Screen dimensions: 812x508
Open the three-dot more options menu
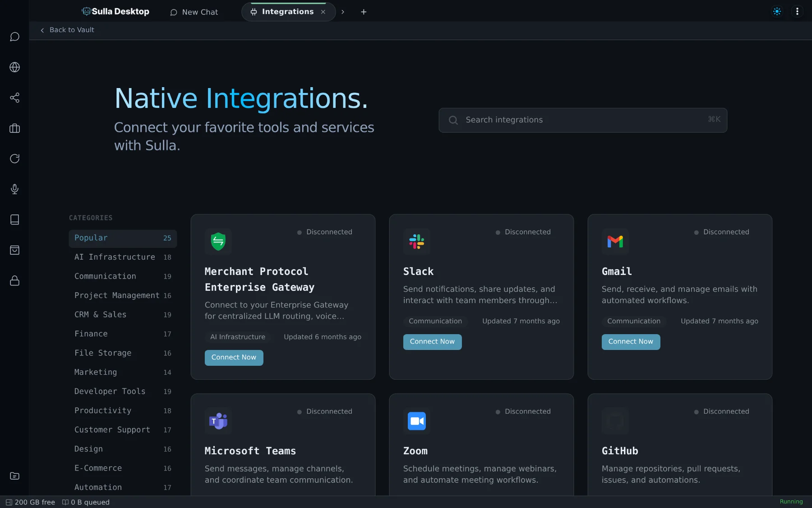[x=797, y=12]
